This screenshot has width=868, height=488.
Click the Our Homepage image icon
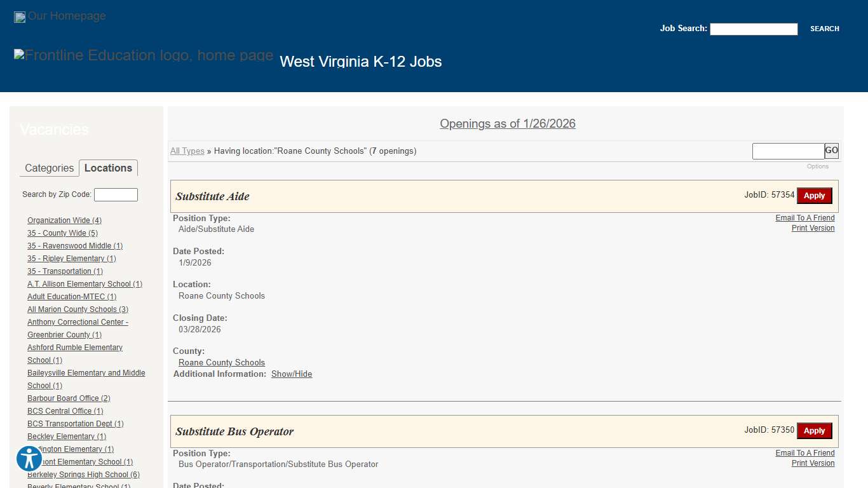20,17
